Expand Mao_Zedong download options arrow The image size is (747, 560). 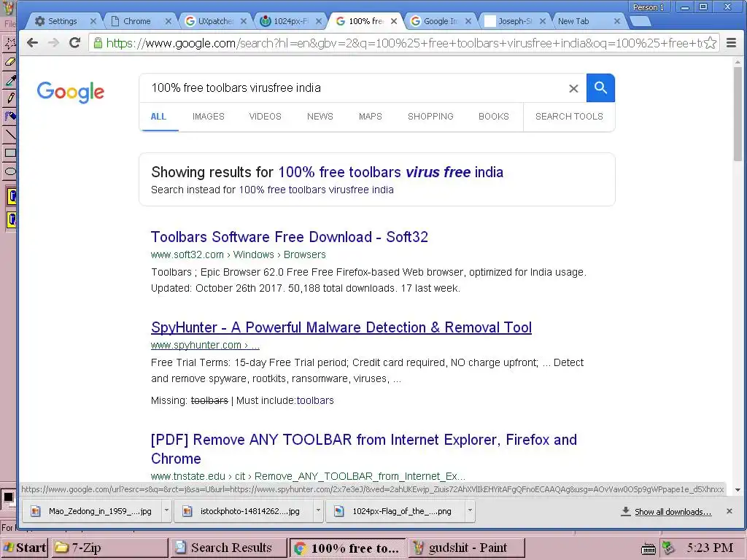pyautogui.click(x=166, y=510)
